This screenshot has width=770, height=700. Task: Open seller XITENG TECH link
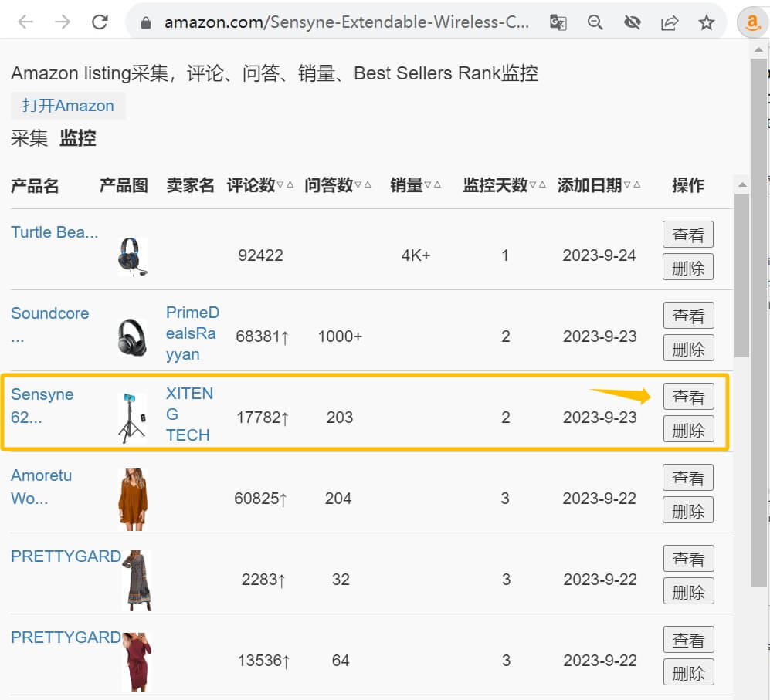(x=189, y=414)
